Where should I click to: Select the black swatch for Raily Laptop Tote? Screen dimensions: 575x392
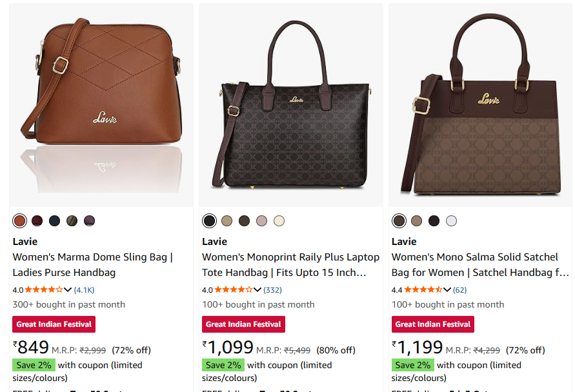[209, 221]
